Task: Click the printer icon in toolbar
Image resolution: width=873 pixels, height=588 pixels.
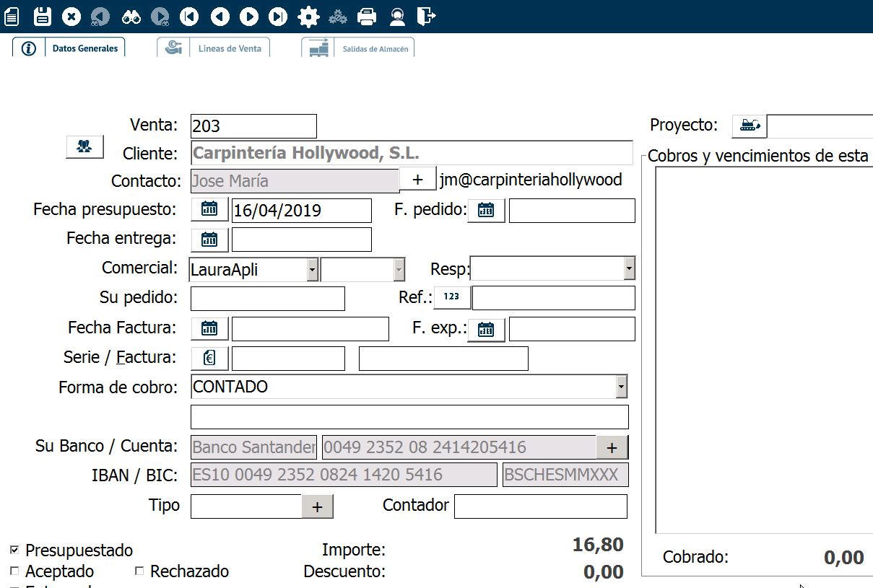Action: pos(368,16)
